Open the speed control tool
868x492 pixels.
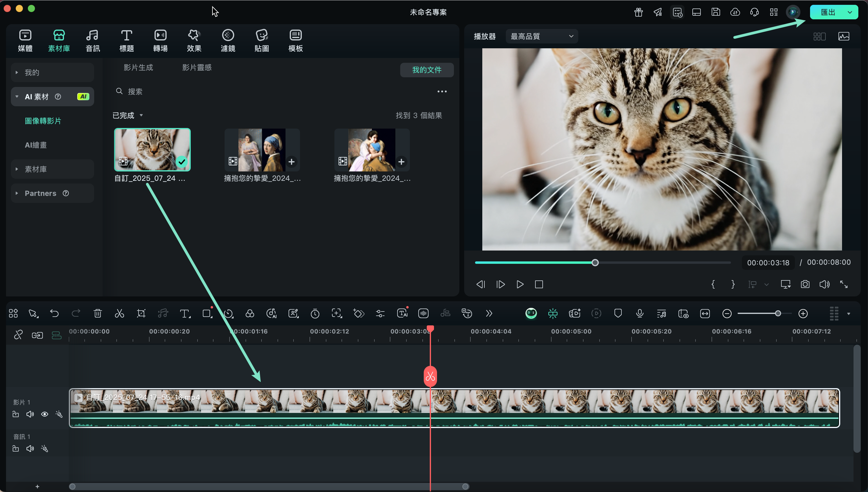(x=228, y=314)
